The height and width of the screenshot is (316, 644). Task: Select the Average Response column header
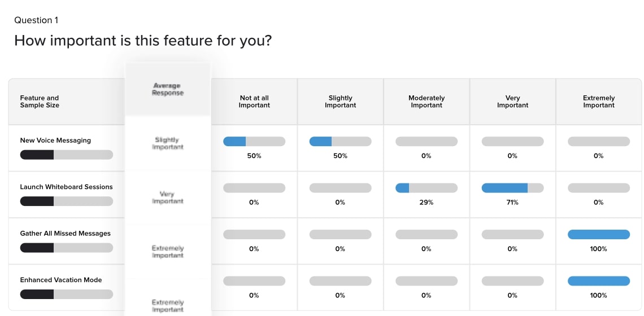coord(168,89)
